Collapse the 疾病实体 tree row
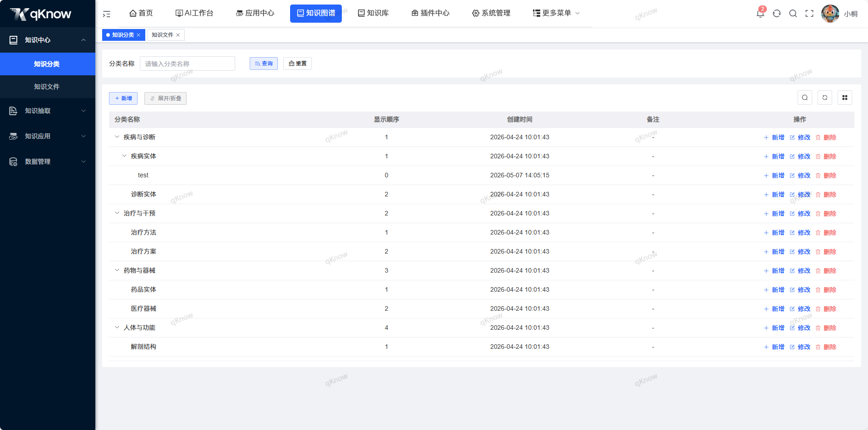The height and width of the screenshot is (430, 868). pos(124,156)
